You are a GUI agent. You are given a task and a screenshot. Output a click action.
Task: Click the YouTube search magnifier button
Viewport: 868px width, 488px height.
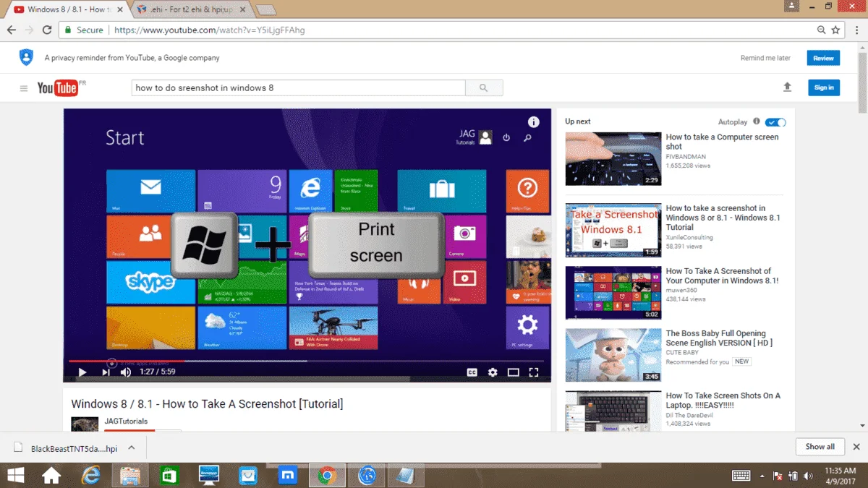point(484,88)
